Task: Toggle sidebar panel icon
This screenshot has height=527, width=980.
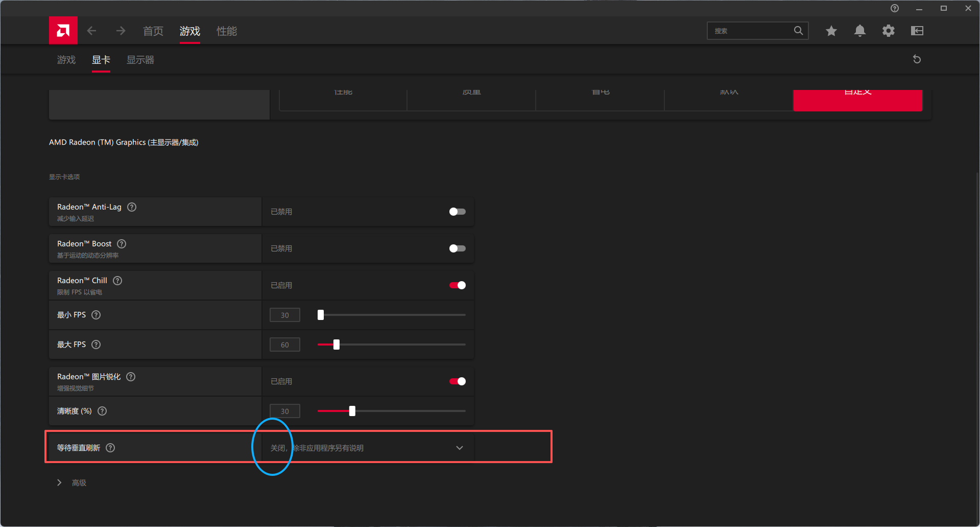Action: 917,31
